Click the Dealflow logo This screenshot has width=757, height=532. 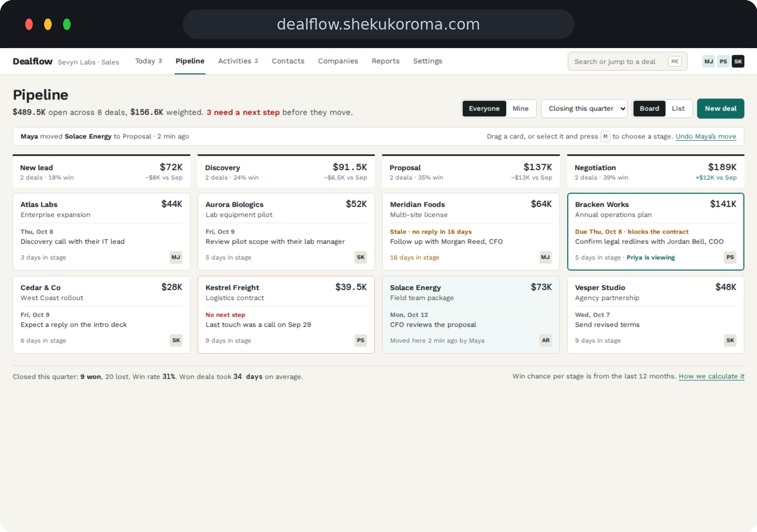click(33, 62)
